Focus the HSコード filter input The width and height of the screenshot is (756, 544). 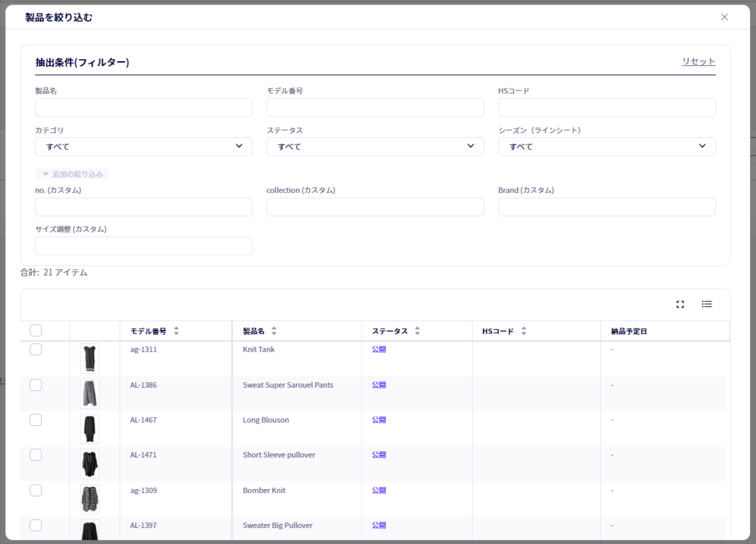[606, 107]
